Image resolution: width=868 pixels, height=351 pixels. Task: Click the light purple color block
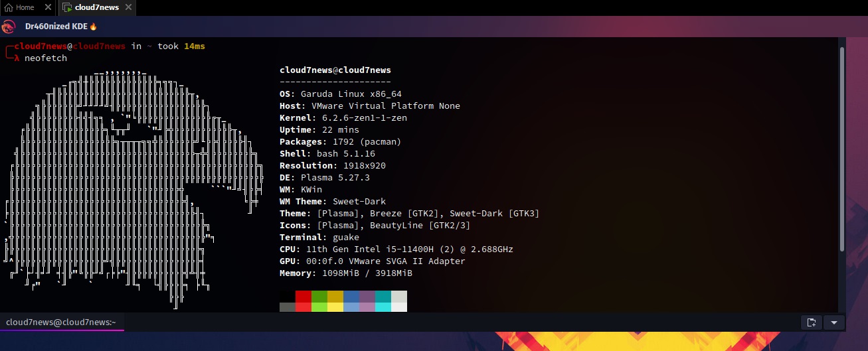point(367,307)
